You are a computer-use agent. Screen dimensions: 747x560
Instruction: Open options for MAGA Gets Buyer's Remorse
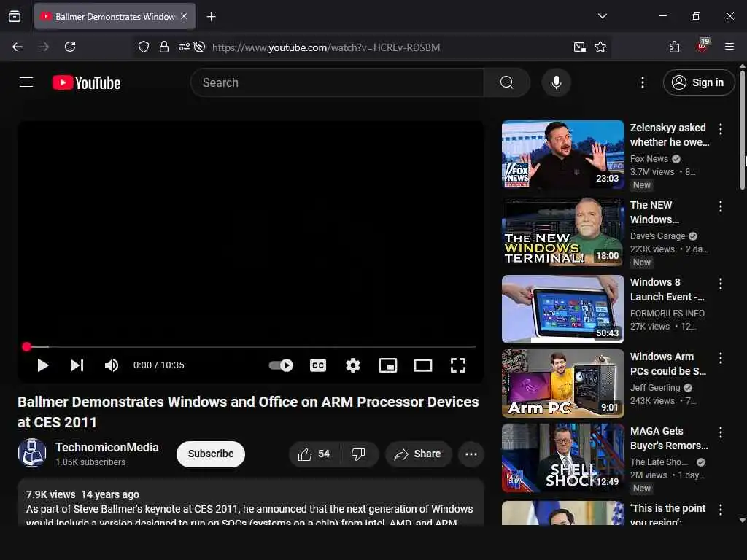tap(720, 432)
